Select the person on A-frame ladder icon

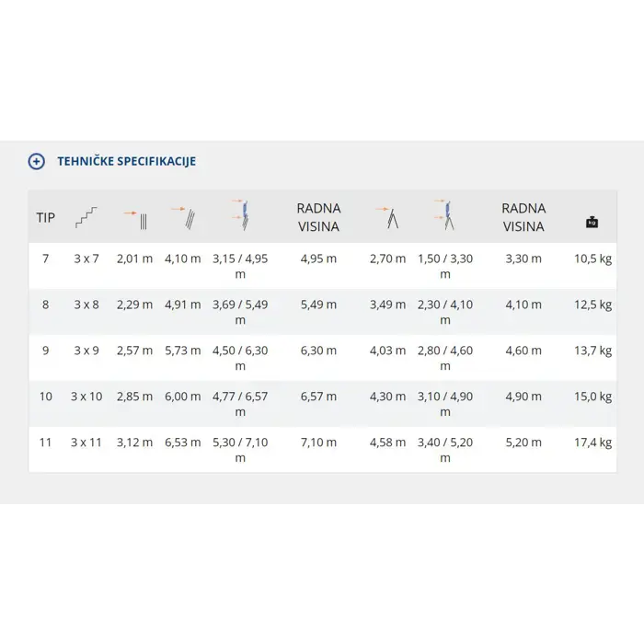tap(444, 214)
